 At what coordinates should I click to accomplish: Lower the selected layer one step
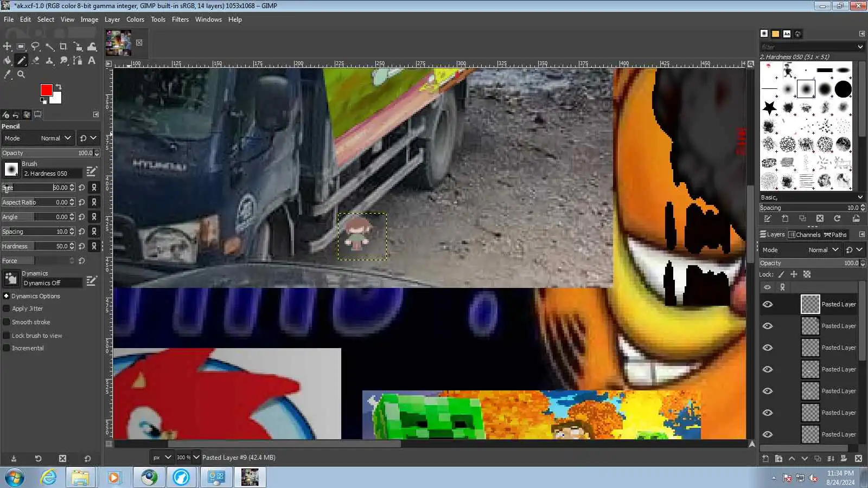click(805, 459)
